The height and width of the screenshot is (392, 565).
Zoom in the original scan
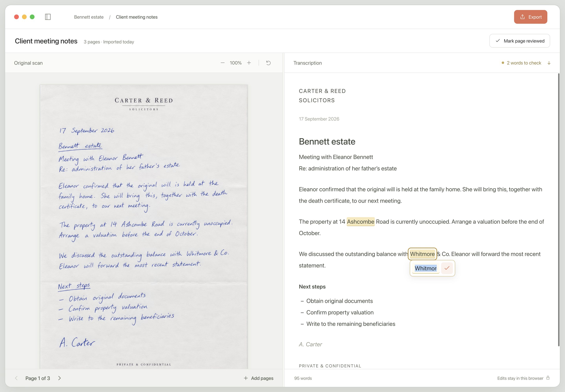tap(249, 63)
